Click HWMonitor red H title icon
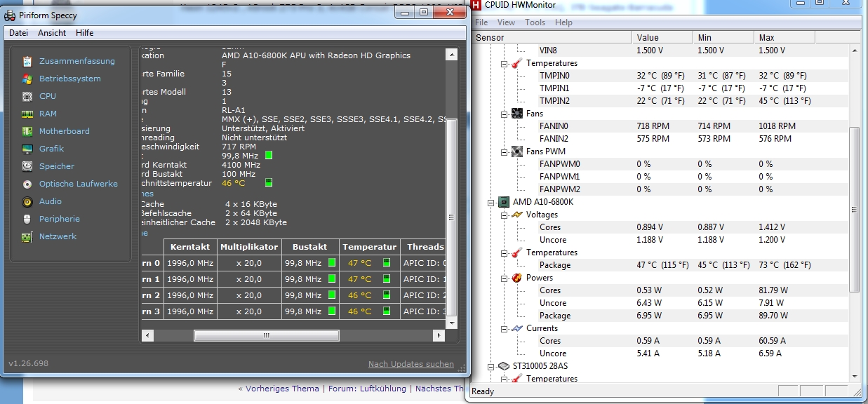 pyautogui.click(x=476, y=5)
